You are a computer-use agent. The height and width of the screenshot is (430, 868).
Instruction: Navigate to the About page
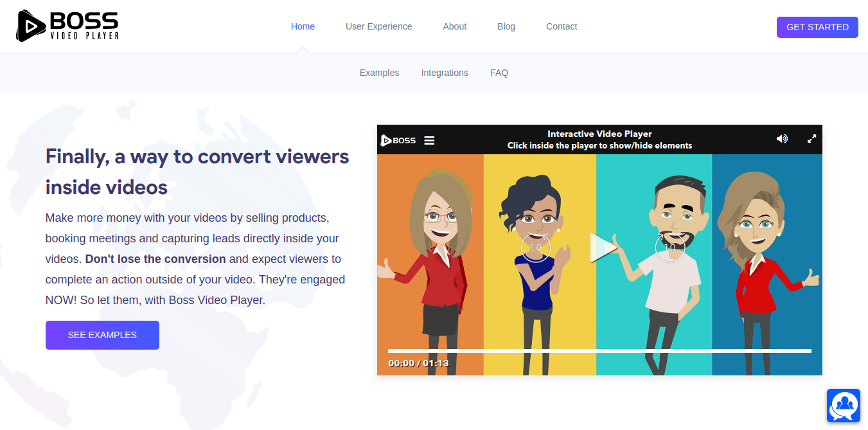[x=454, y=26]
